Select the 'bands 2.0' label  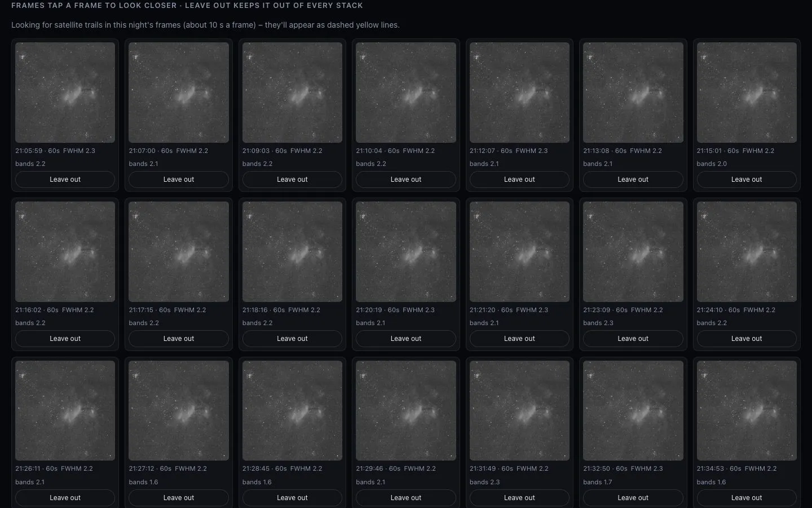coord(712,164)
